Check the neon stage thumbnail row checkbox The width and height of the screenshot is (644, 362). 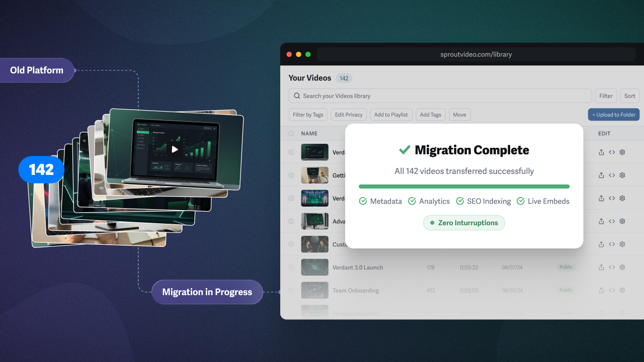pyautogui.click(x=291, y=199)
